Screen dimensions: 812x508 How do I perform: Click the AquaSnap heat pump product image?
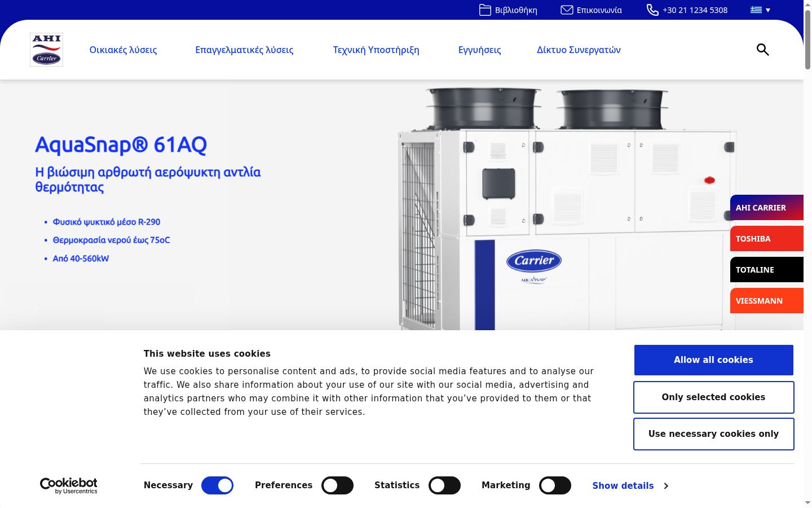(x=567, y=209)
